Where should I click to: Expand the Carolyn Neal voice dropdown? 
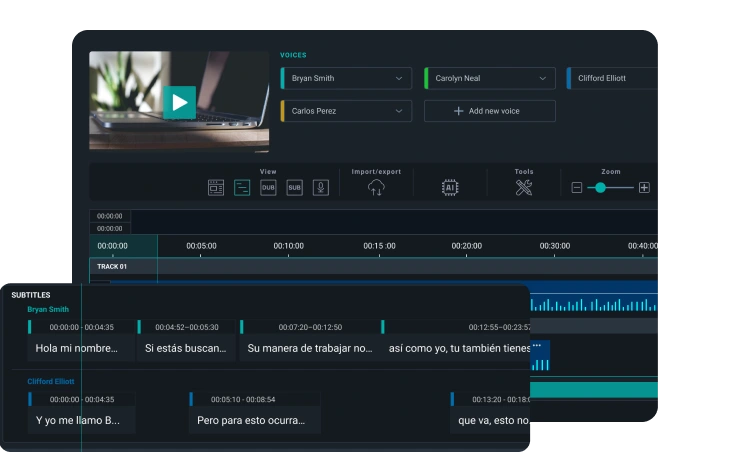coord(543,78)
